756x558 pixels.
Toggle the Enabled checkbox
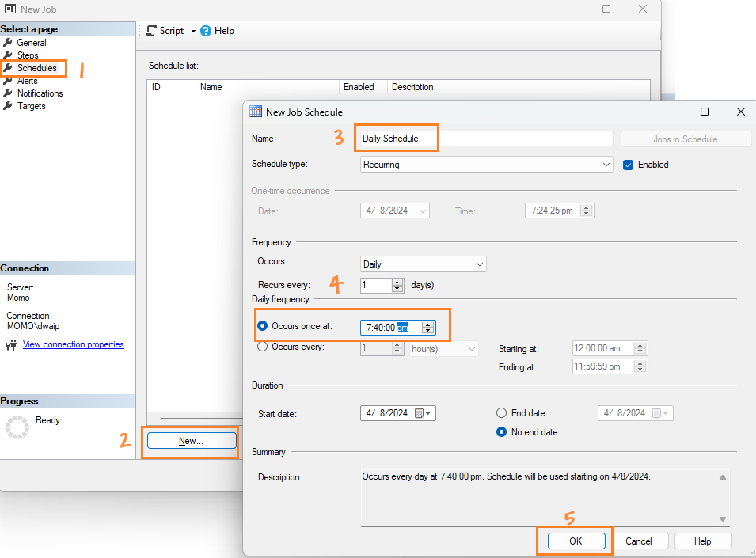628,165
